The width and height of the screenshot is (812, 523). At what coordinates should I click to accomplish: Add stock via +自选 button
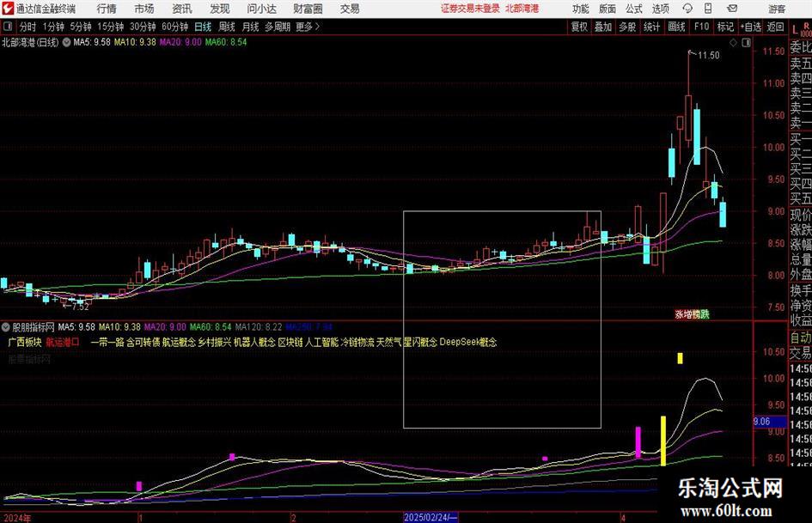pyautogui.click(x=750, y=27)
